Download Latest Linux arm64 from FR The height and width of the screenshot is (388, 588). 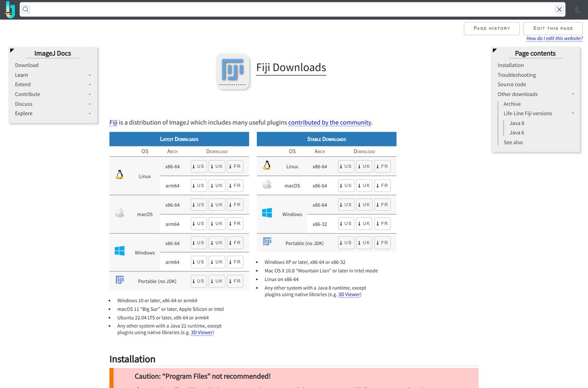click(x=235, y=186)
